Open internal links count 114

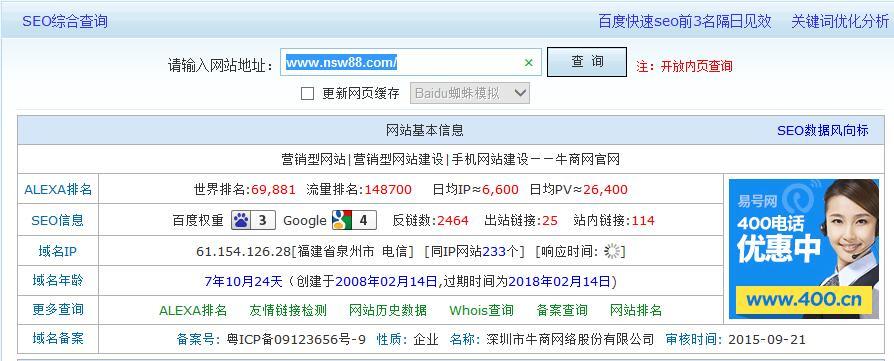click(643, 221)
